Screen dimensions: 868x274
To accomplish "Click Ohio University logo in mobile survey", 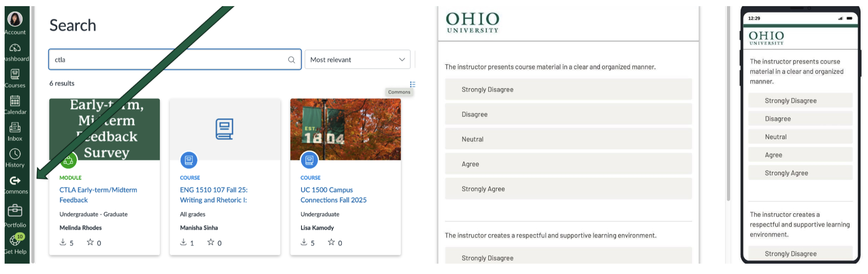I will (766, 38).
